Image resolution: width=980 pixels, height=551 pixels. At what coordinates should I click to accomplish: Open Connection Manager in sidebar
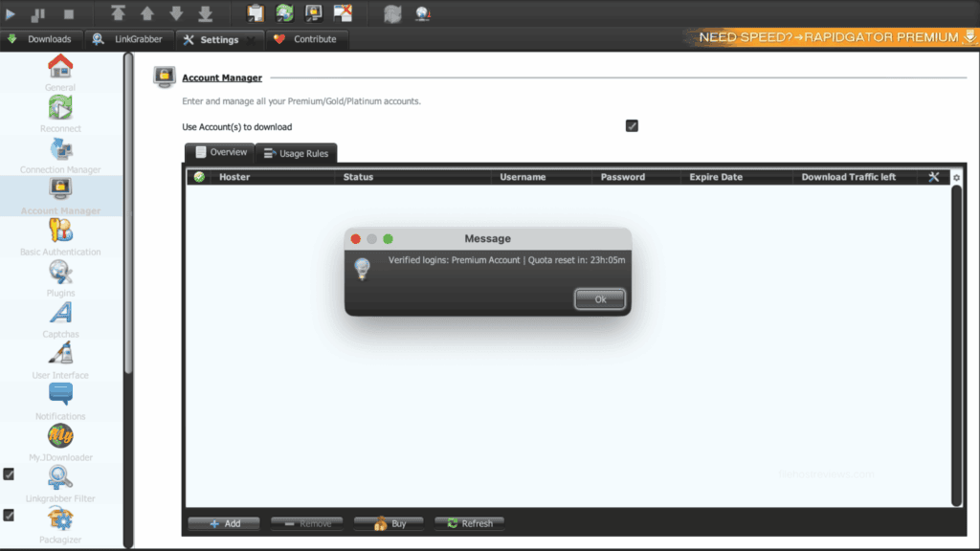[x=60, y=156]
